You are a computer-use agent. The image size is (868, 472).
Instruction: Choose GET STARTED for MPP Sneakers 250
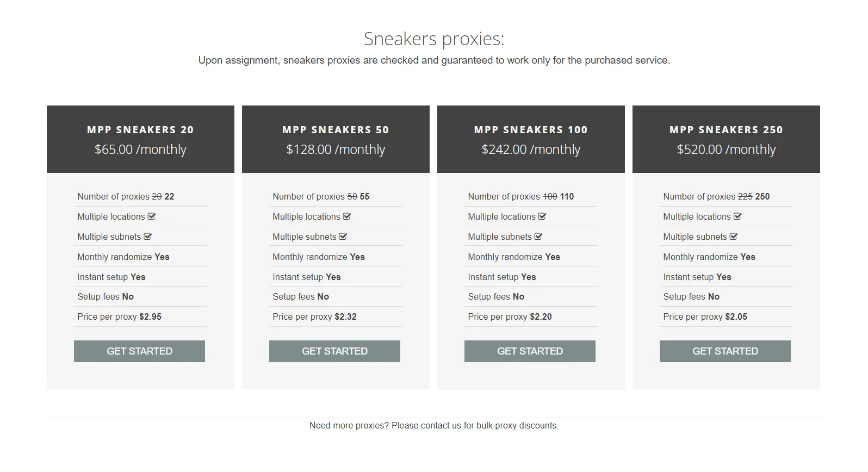pyautogui.click(x=725, y=351)
